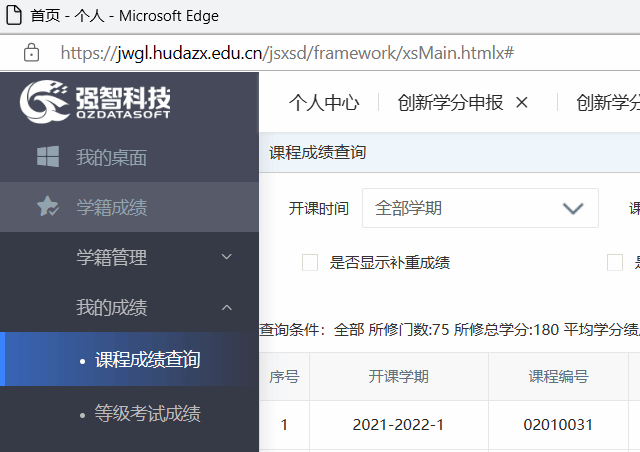Open 课程成绩查询 in the sidebar

coord(147,359)
